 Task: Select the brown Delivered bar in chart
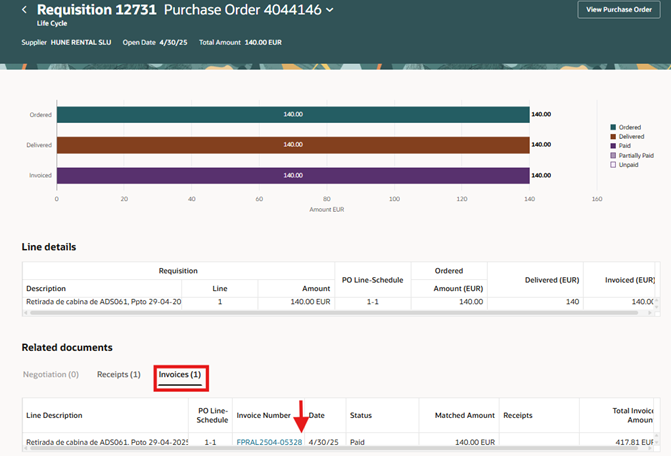pos(293,145)
